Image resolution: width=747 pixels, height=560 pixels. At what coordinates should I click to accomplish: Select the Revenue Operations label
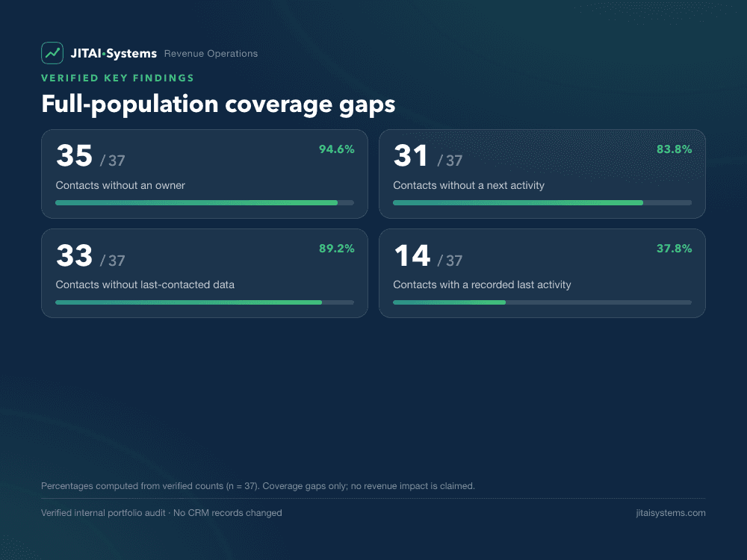211,53
